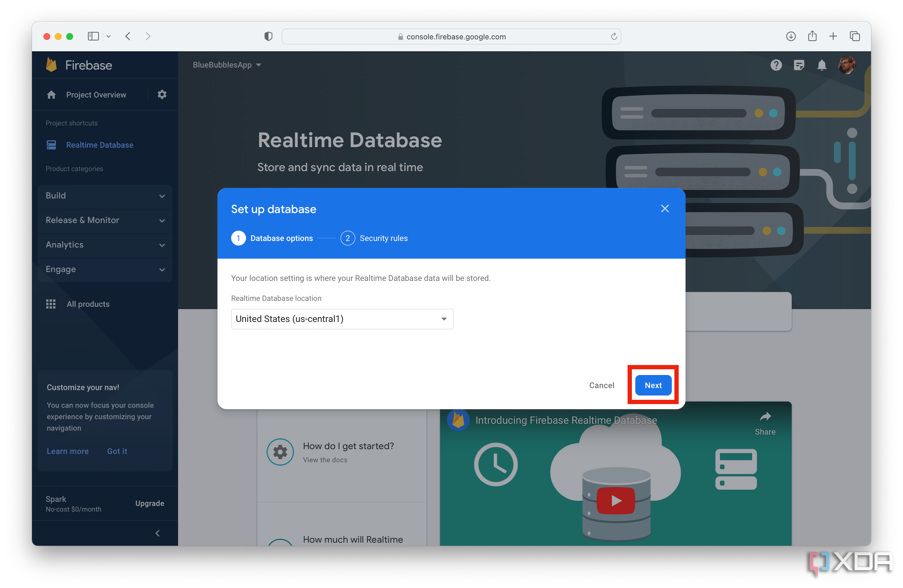
Task: Click the Next button
Action: [x=653, y=385]
